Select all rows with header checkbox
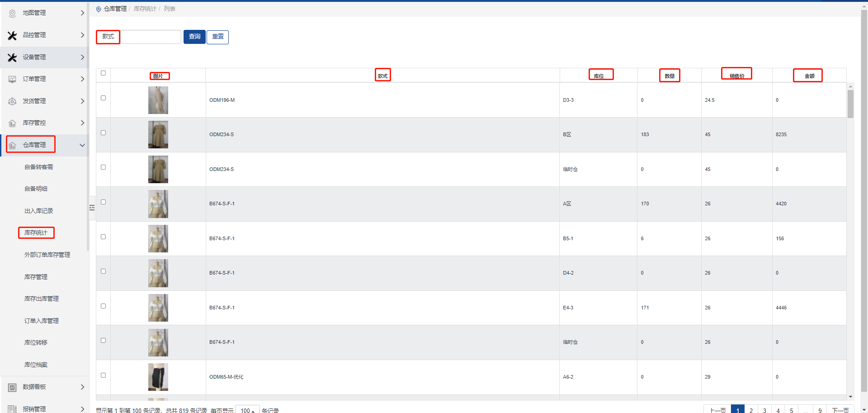The width and height of the screenshot is (868, 413). (103, 73)
